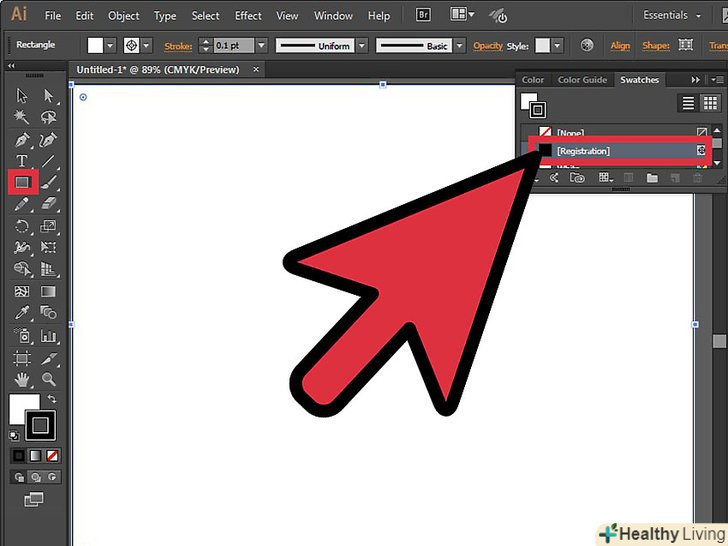The width and height of the screenshot is (728, 546).
Task: Switch swatches to thumbnail grid view
Action: tap(710, 103)
